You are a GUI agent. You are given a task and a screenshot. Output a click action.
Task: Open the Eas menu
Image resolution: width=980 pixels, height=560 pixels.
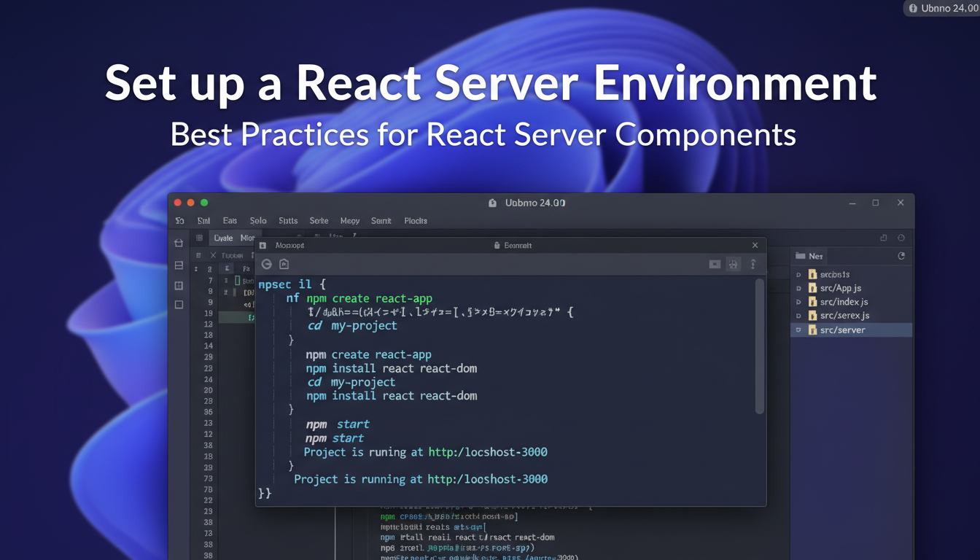pyautogui.click(x=230, y=220)
